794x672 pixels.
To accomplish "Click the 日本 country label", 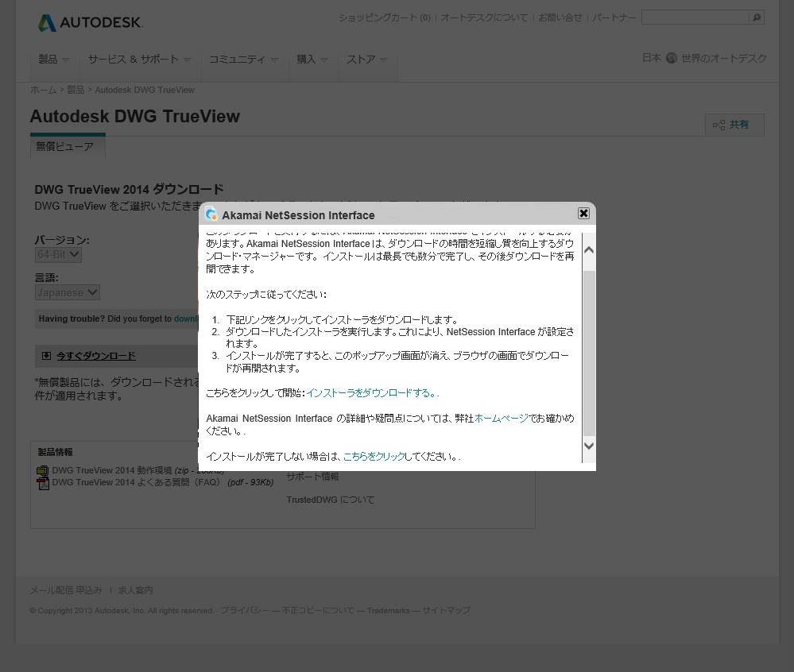I will click(652, 58).
